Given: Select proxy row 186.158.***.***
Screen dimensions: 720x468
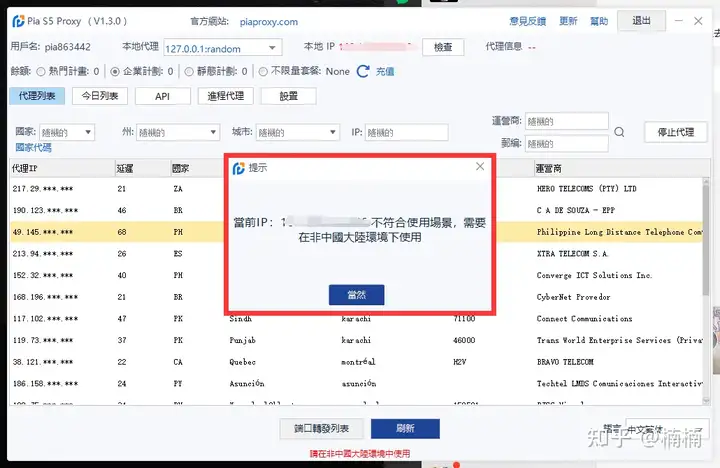Looking at the screenshot, I should (356, 383).
